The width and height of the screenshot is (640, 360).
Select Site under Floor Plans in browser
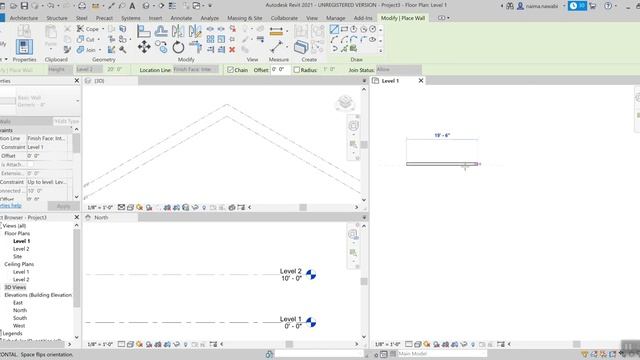[x=17, y=256]
